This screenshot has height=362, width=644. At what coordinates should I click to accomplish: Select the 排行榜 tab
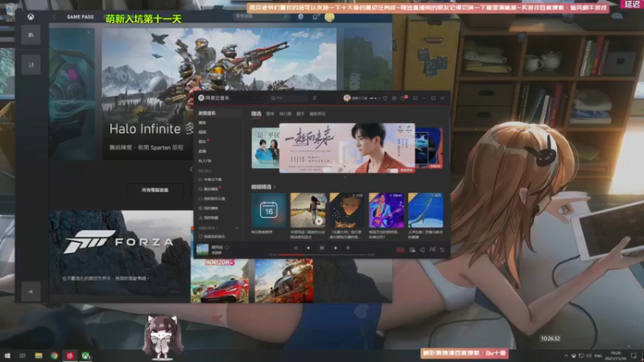pos(286,113)
